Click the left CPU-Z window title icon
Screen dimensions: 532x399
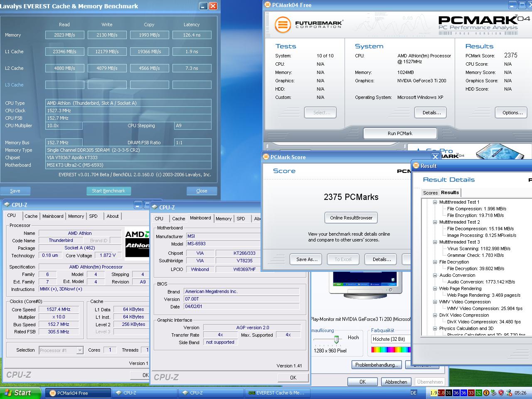7,205
